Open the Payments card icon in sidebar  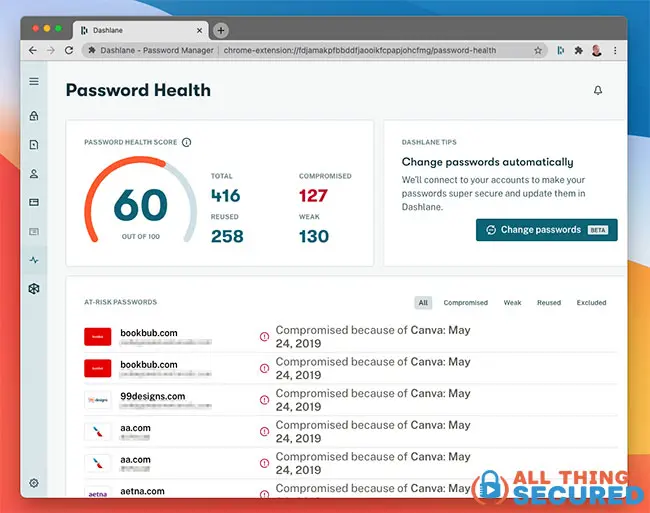coord(34,202)
